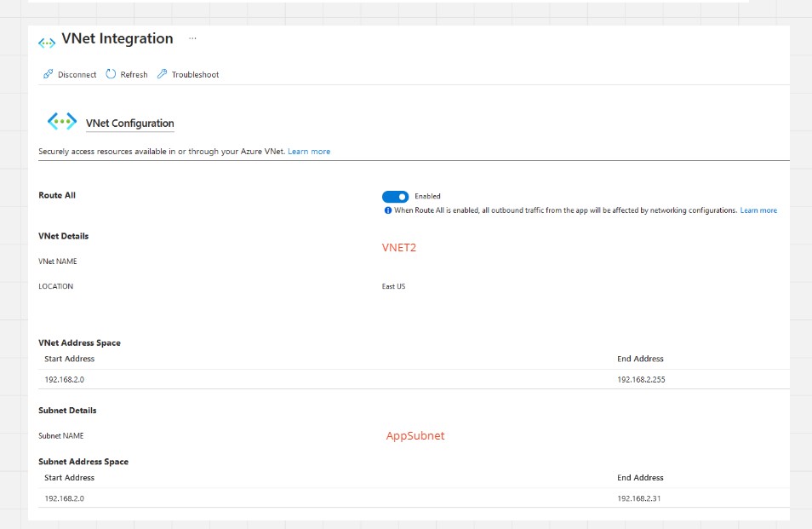Screen dimensions: 812x529
Task: Click the VNet Address Space heading
Action: (80, 343)
